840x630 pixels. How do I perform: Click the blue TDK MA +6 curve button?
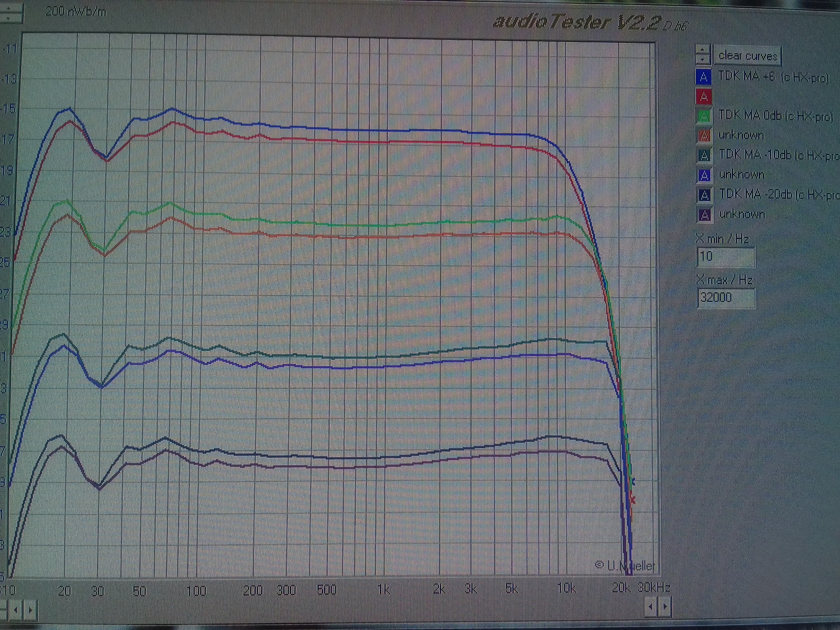point(704,77)
